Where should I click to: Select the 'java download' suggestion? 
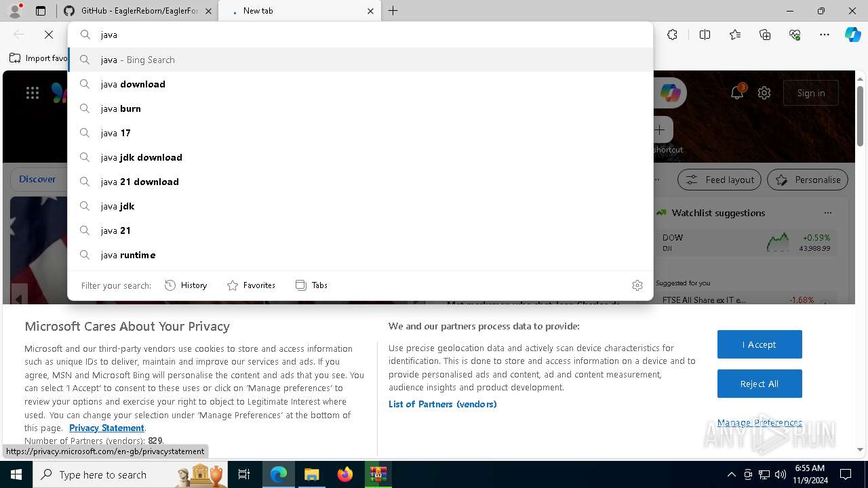tap(360, 84)
